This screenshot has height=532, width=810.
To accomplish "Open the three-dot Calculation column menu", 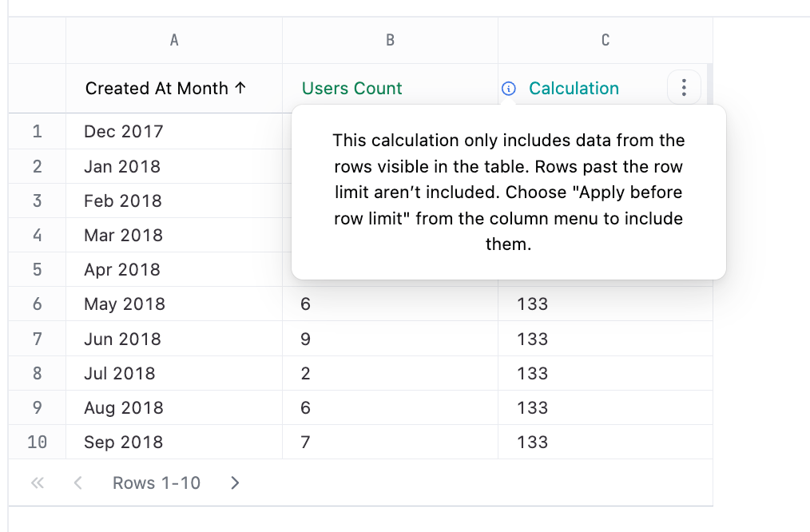I will [x=684, y=88].
